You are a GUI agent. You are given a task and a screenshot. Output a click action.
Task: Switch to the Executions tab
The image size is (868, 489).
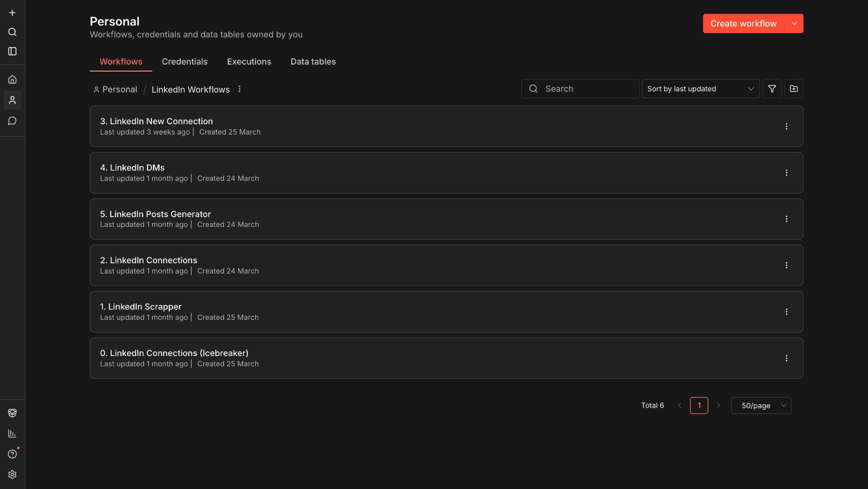pyautogui.click(x=249, y=62)
